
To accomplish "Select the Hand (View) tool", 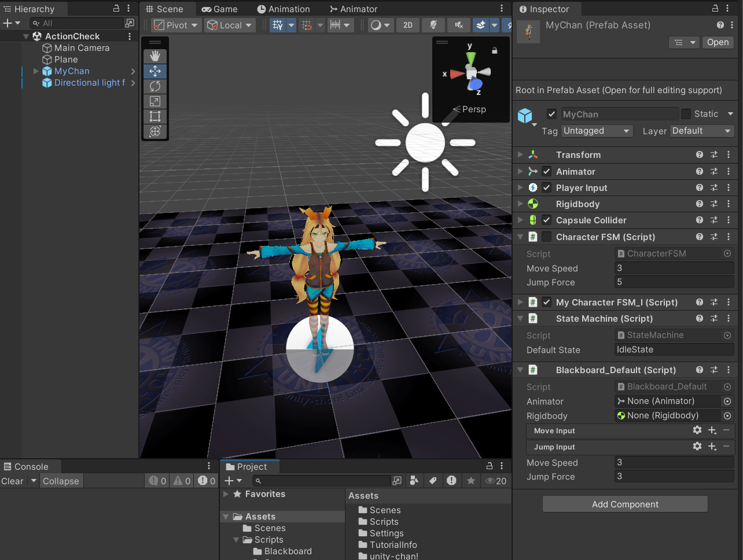I will tap(155, 56).
